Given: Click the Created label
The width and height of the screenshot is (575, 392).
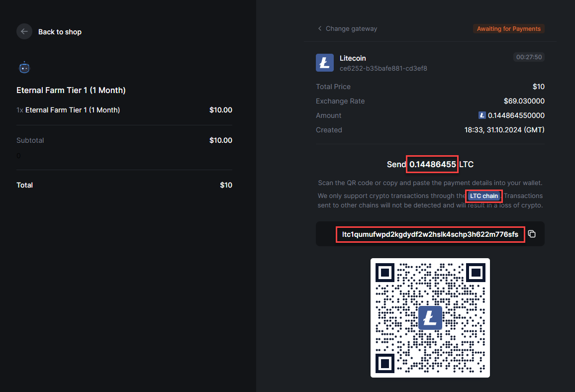Looking at the screenshot, I should coord(329,130).
